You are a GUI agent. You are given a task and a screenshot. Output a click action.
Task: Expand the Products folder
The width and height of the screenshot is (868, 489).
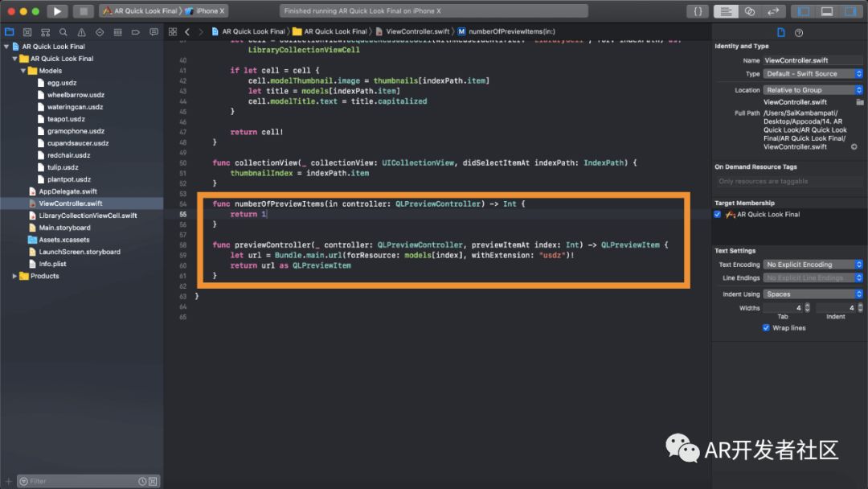tap(15, 276)
